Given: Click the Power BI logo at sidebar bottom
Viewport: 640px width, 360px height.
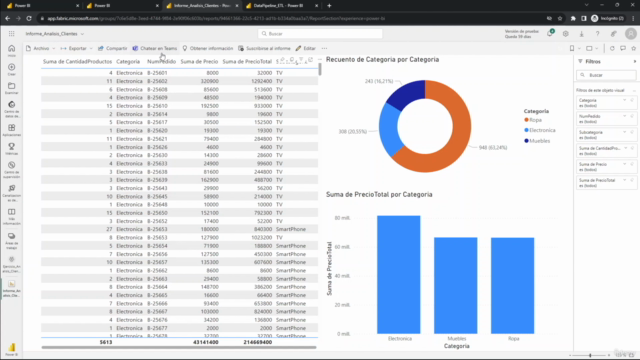Looking at the screenshot, I should [x=11, y=349].
